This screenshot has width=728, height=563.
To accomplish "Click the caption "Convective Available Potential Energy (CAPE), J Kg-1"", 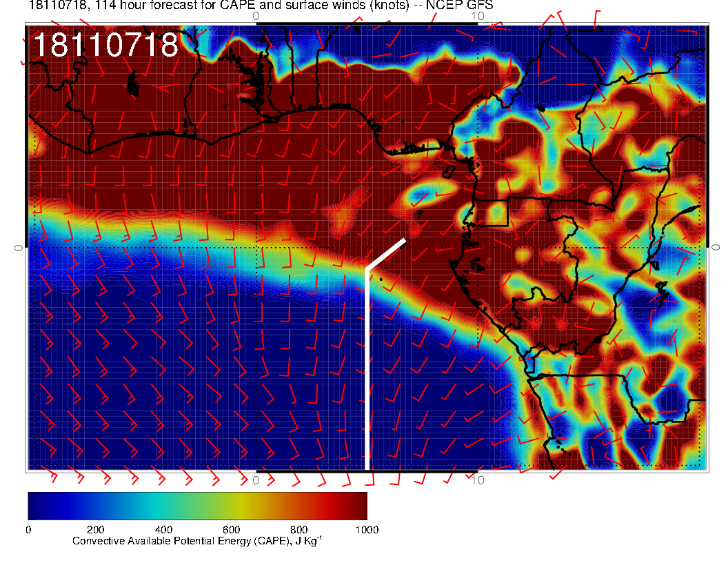I will coord(197,541).
